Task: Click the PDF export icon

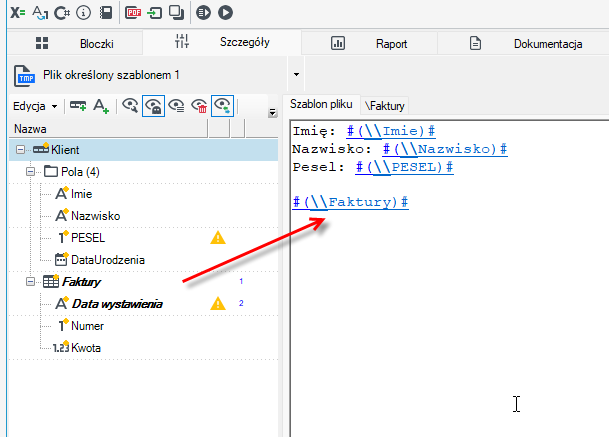Action: (133, 13)
